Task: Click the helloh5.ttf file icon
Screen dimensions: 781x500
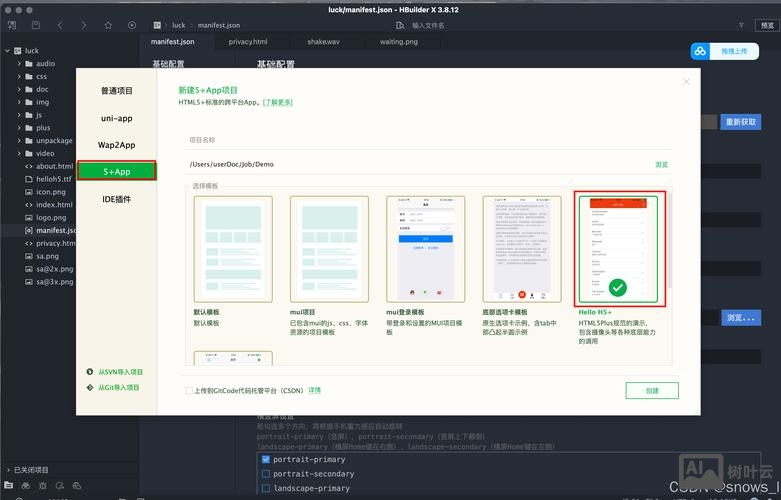Action: [29, 179]
